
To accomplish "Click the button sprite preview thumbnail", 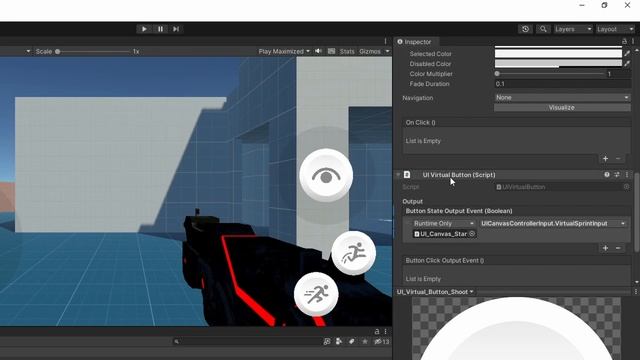I will [x=516, y=329].
